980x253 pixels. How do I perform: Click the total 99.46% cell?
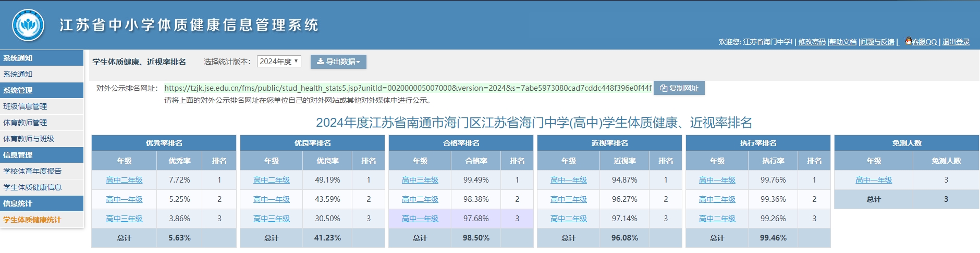point(773,238)
